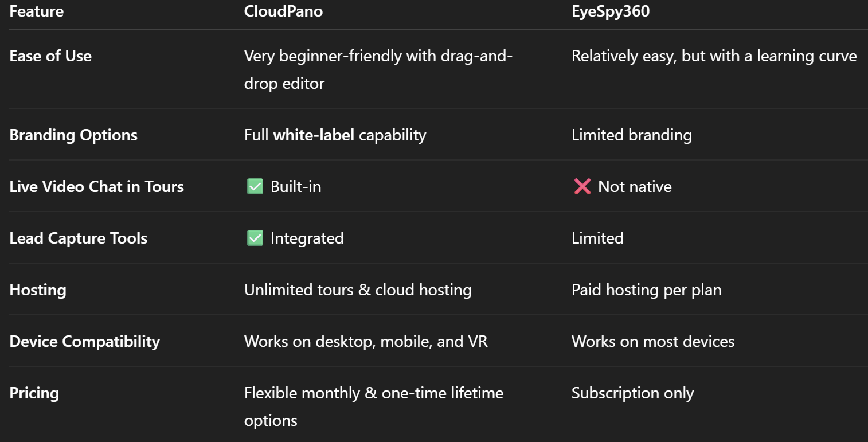Click the 'Subscription only' cell
This screenshot has height=442, width=868.
633,393
